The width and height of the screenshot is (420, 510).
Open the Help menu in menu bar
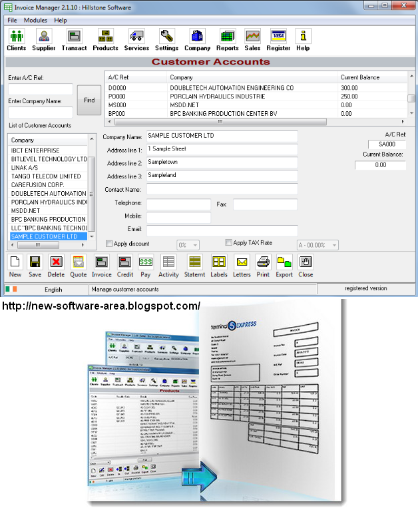[61, 20]
